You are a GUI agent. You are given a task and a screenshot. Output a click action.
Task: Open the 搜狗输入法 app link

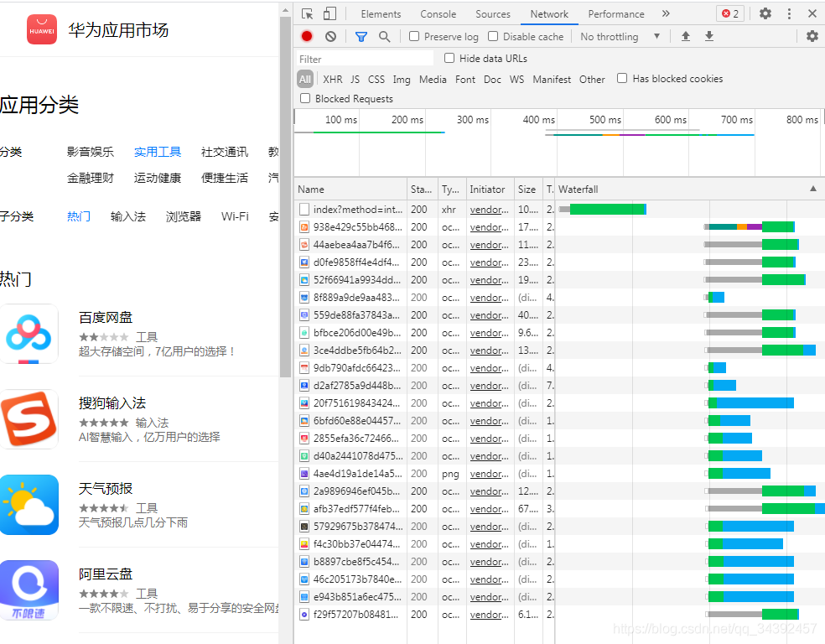point(112,403)
